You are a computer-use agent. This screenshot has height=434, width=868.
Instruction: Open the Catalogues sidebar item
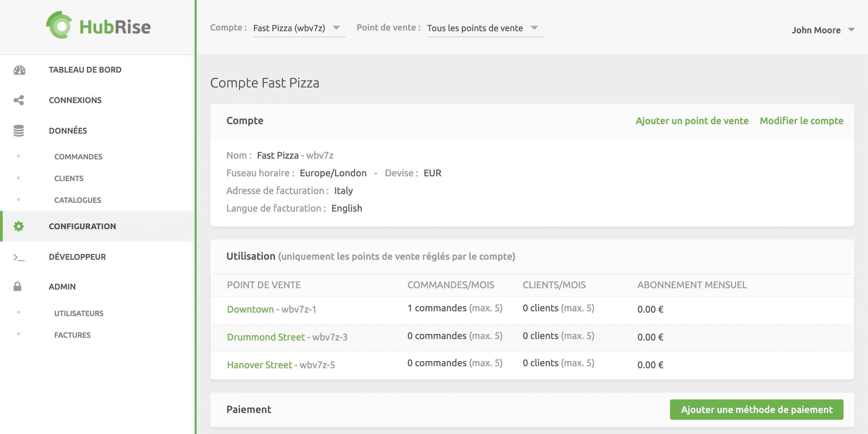(x=78, y=200)
